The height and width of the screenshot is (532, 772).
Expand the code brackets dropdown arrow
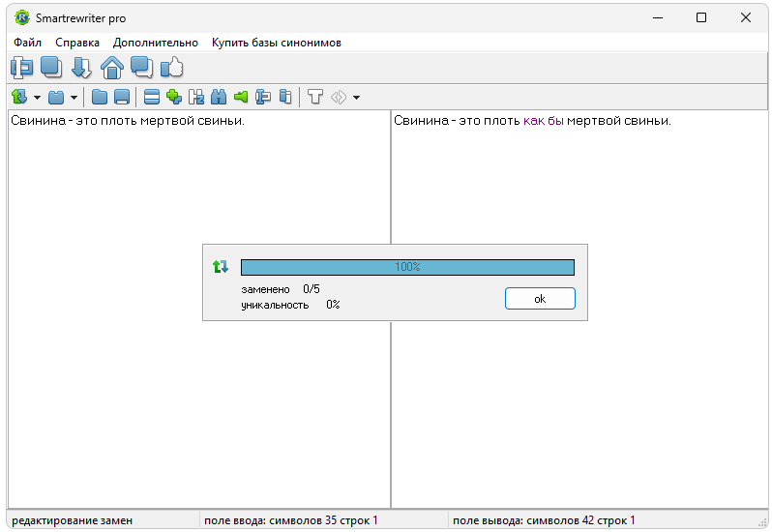click(356, 98)
